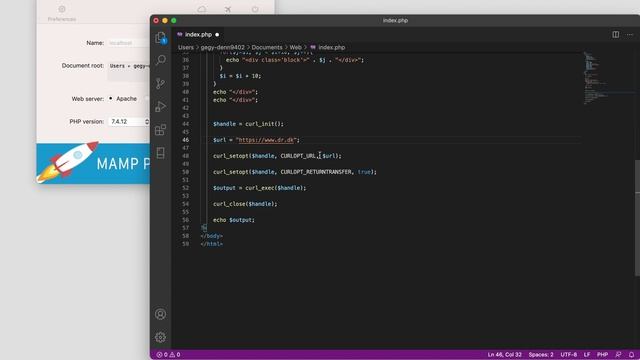This screenshot has height=360, width=640.
Task: Open the Search view in activity bar
Action: point(160,60)
